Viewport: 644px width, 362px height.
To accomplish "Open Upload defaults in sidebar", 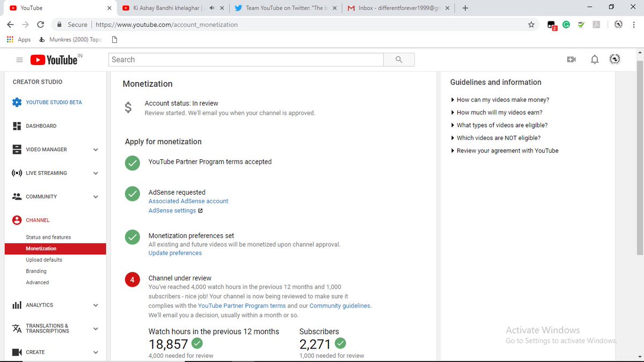I will coord(44,260).
